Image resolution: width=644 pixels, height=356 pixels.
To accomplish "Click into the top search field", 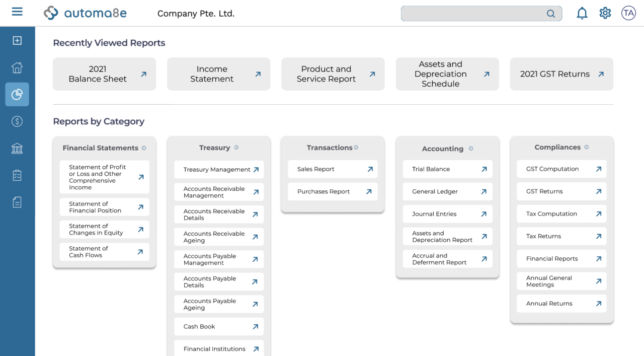I will [x=473, y=14].
